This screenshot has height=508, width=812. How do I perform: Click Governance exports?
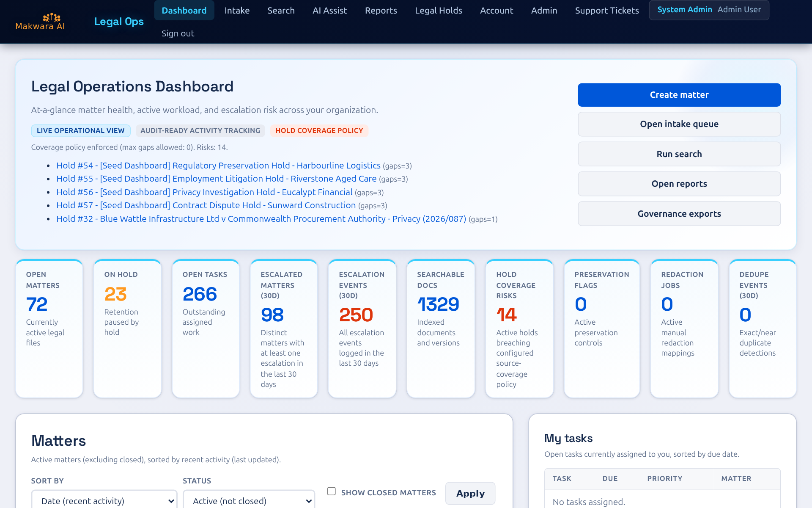[679, 214]
